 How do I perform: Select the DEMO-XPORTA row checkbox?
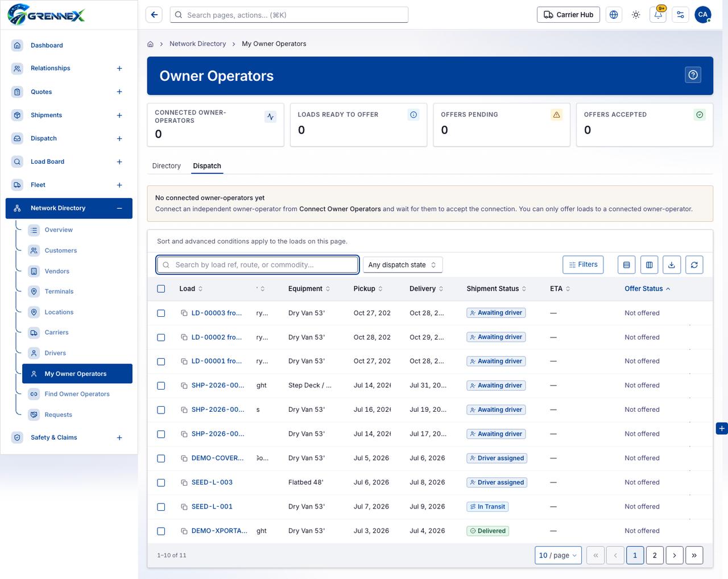pos(161,531)
